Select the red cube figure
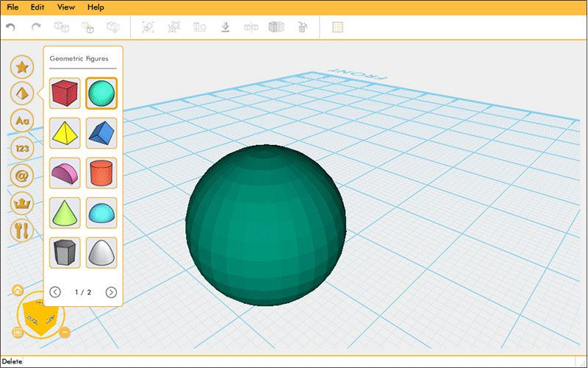Viewport: 588px width, 368px height. [x=65, y=93]
